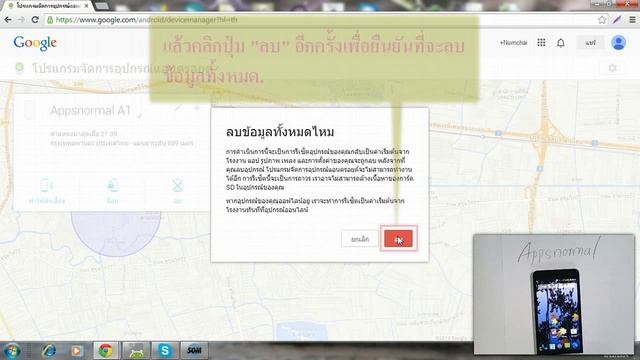
Task: Click the phone webcam preview thumbnail
Action: (554, 294)
